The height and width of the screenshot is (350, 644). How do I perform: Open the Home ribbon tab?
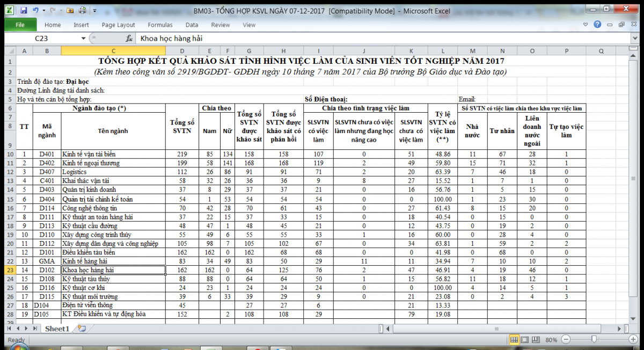pyautogui.click(x=53, y=25)
